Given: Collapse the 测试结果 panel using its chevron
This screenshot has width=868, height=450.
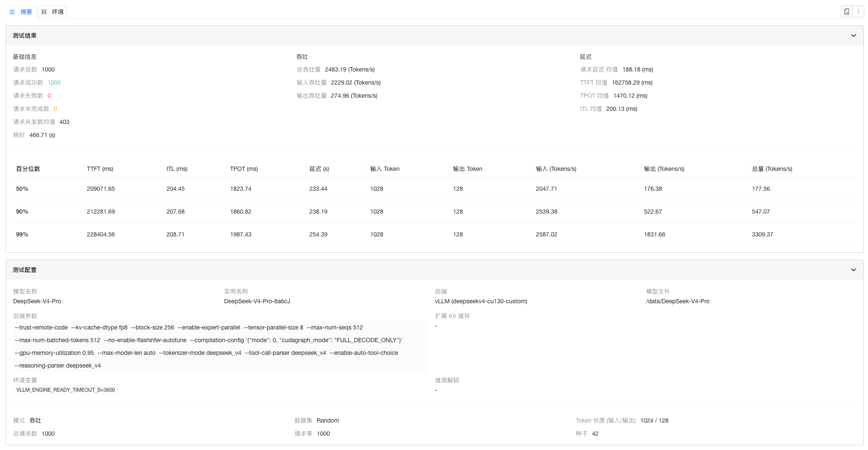Looking at the screenshot, I should coord(853,36).
